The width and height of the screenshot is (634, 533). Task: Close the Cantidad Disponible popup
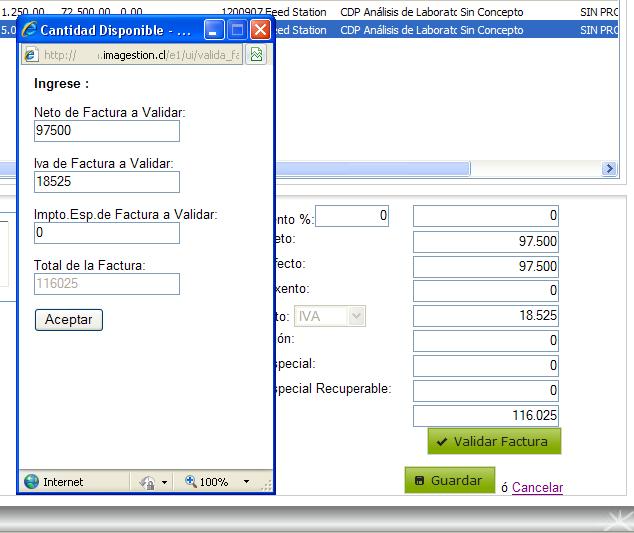260,30
